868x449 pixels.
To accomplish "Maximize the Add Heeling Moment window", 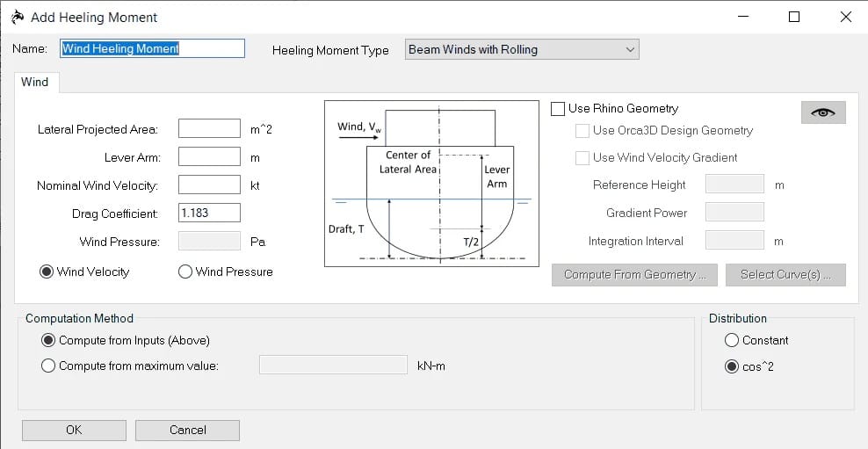I will 794,17.
